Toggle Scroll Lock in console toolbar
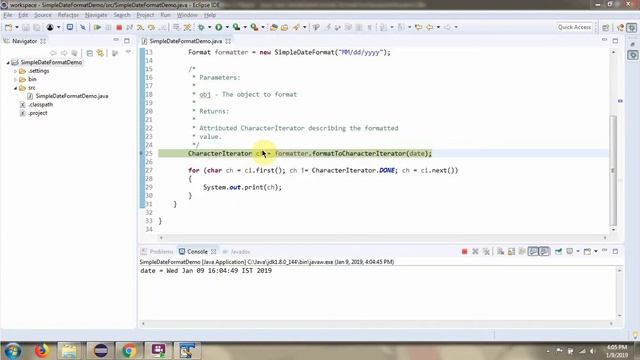Viewport: 640px width, 360px height. [x=511, y=251]
